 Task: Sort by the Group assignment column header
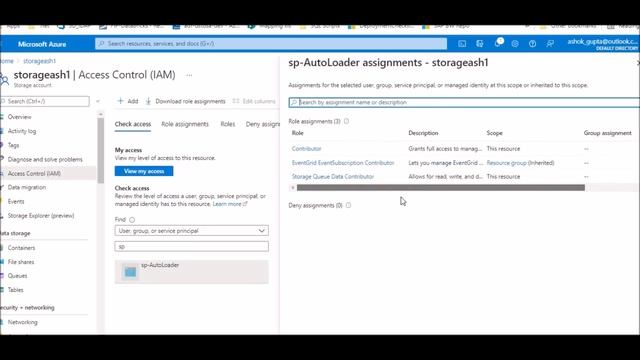click(x=607, y=133)
